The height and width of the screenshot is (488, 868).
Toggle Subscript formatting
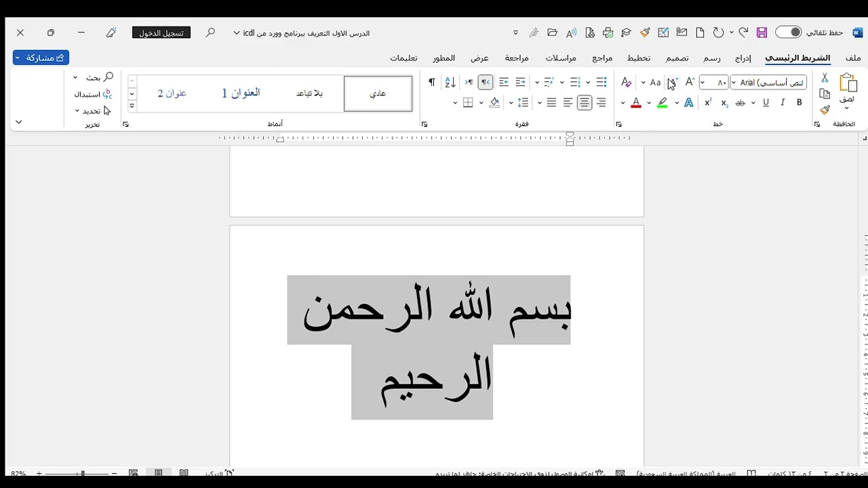click(x=724, y=103)
